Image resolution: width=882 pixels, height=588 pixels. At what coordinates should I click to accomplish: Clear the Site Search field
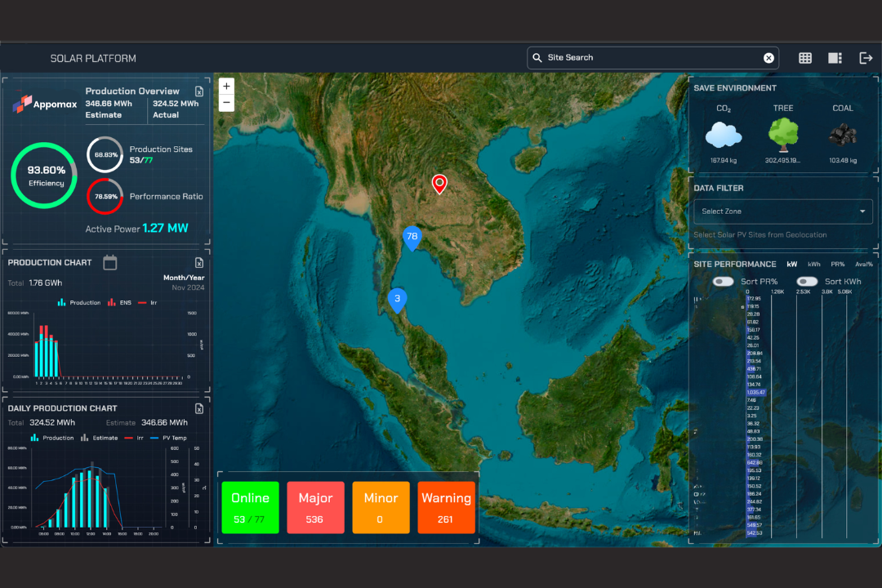[768, 58]
